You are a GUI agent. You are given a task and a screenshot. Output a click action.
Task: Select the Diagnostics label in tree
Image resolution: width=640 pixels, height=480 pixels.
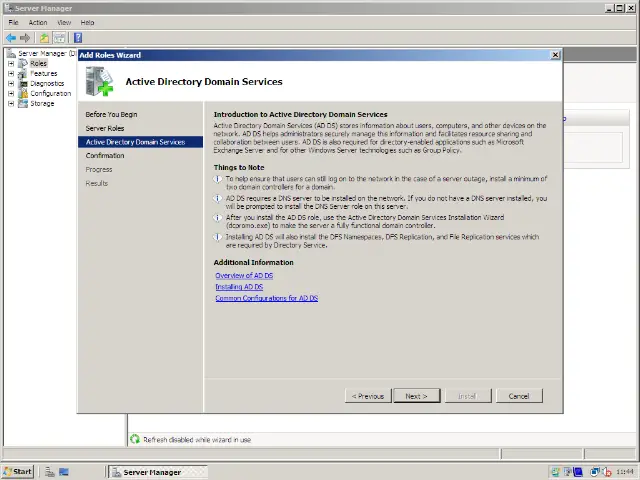[47, 83]
